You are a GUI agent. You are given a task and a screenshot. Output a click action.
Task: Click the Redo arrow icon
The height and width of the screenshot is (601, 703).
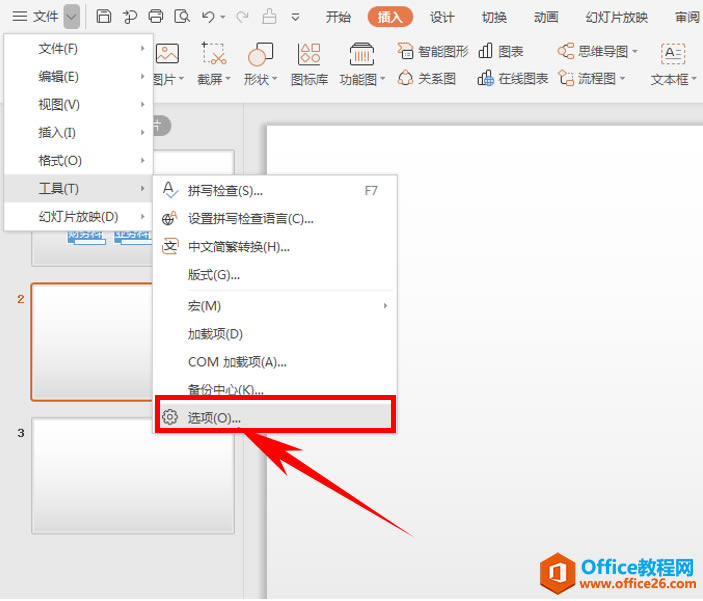click(x=243, y=17)
